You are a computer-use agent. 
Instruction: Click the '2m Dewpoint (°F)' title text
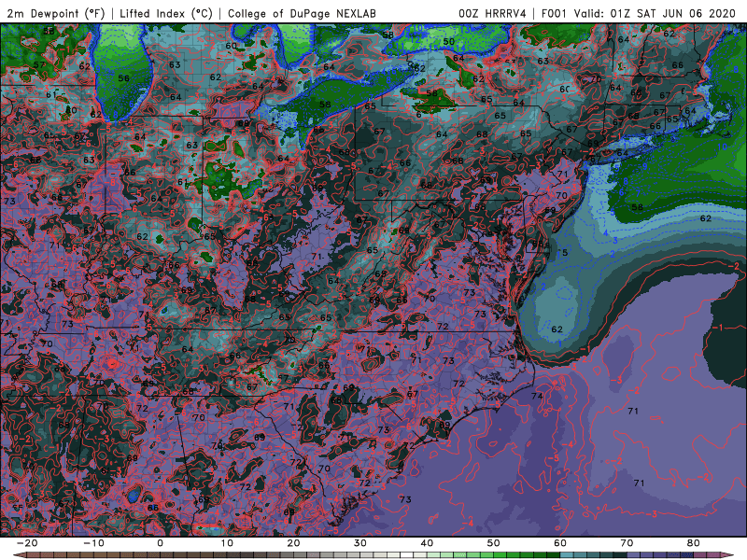click(55, 13)
